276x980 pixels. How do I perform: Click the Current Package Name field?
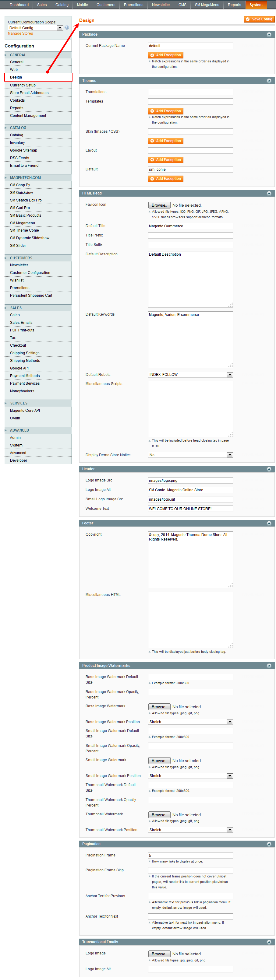click(190, 46)
